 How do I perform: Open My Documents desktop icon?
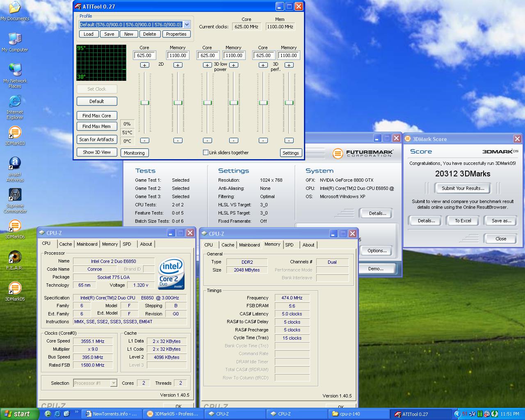point(15,11)
